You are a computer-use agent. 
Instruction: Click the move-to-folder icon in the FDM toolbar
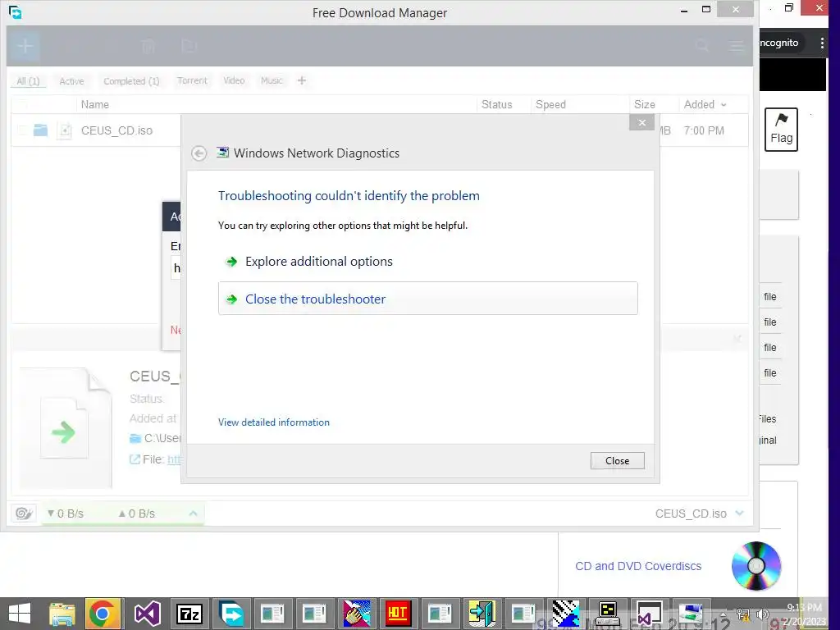189,46
